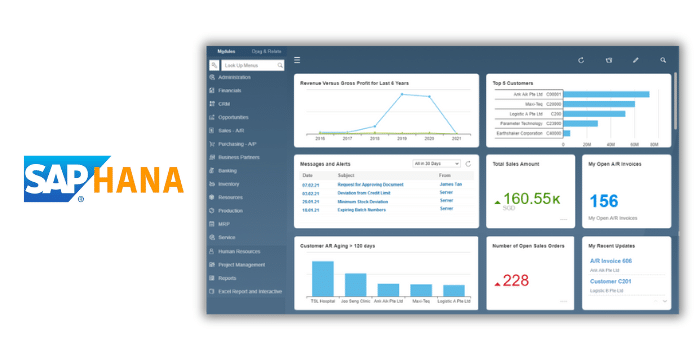This screenshot has width=700, height=360.
Task: Click the icon left of Look Up Menus
Action: pos(214,65)
